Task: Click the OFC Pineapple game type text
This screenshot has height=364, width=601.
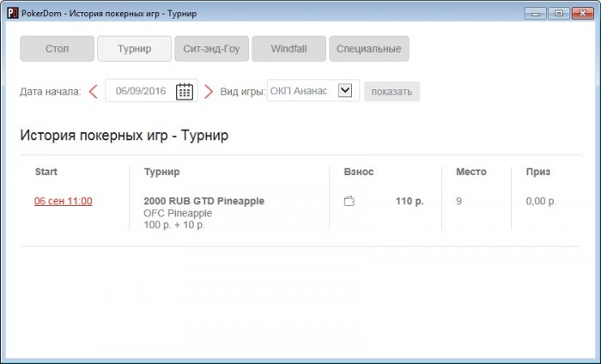Action: pyautogui.click(x=178, y=213)
